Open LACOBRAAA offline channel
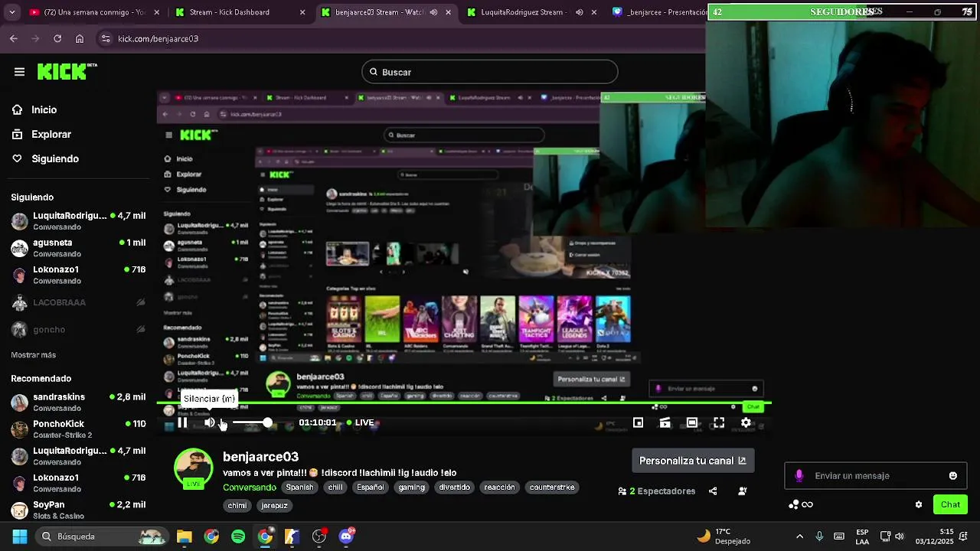Viewport: 980px width, 551px height. (78, 302)
